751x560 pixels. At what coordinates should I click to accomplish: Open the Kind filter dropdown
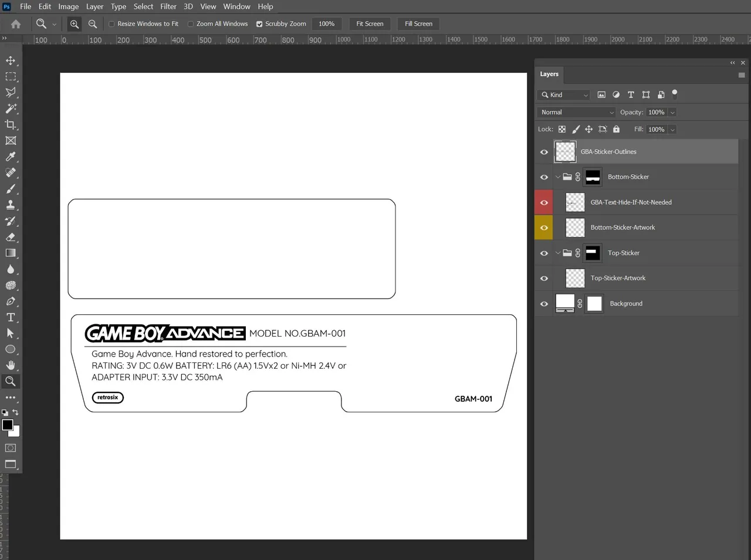tap(564, 95)
